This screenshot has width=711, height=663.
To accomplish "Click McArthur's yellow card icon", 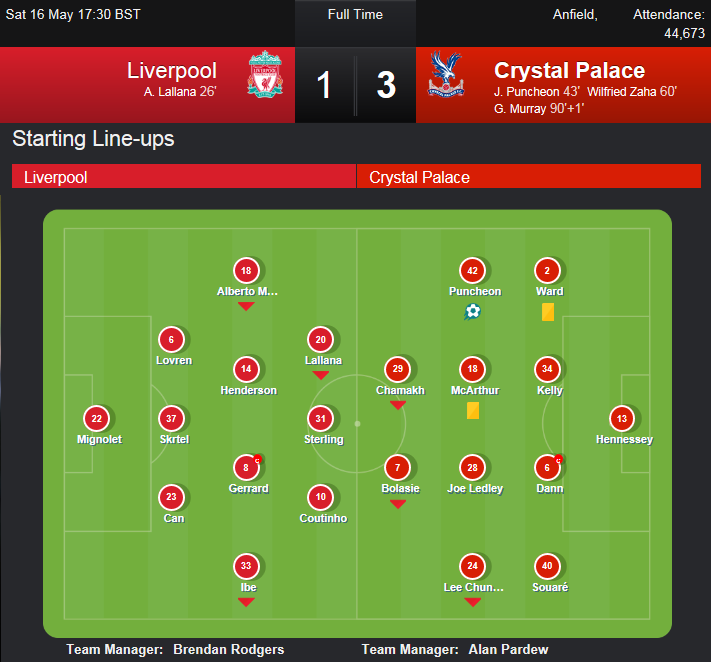I will (x=473, y=410).
